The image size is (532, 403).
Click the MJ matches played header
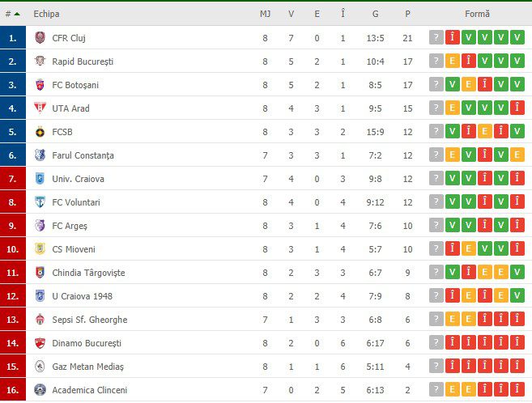click(265, 14)
